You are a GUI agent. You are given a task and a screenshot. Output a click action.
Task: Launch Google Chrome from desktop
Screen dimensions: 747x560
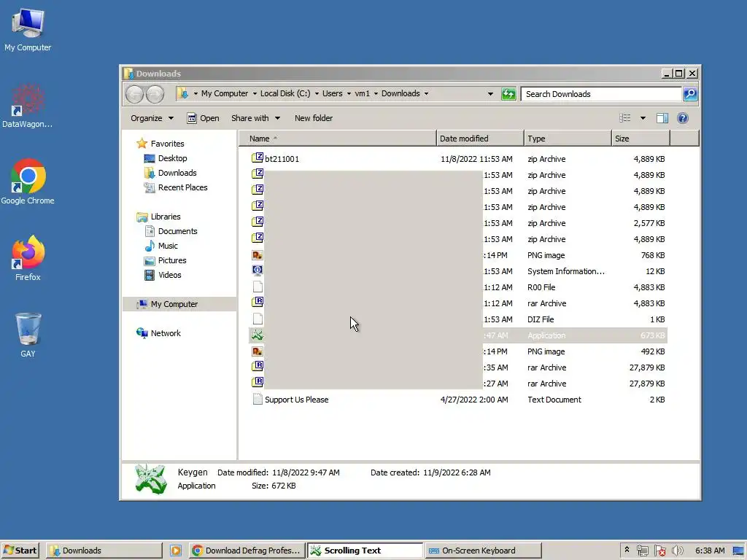click(28, 182)
